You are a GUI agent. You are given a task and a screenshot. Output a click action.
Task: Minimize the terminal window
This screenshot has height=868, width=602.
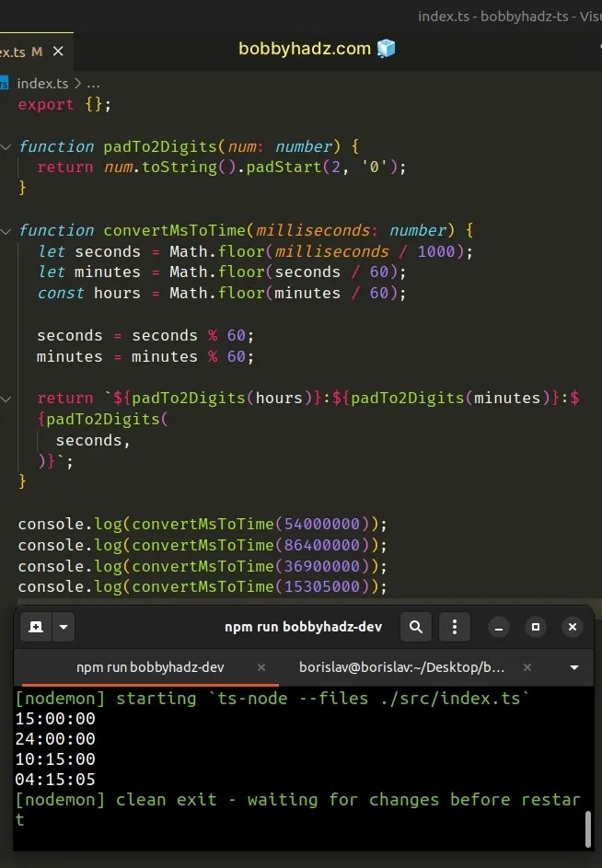(x=498, y=627)
